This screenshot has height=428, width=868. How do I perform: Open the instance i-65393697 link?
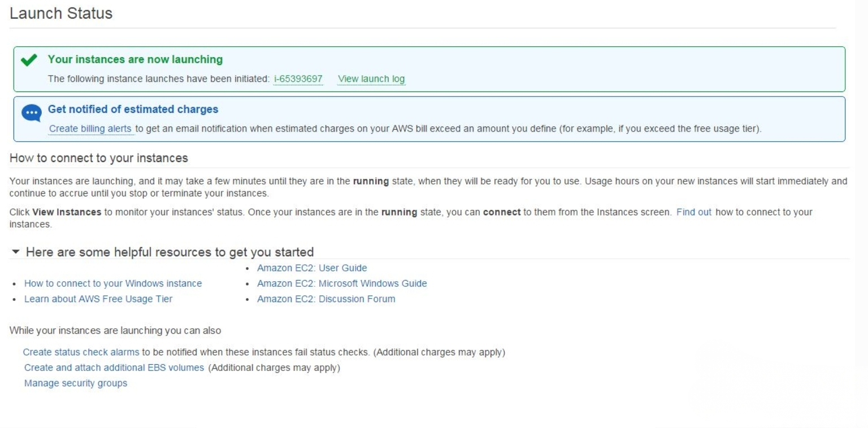pyautogui.click(x=298, y=78)
